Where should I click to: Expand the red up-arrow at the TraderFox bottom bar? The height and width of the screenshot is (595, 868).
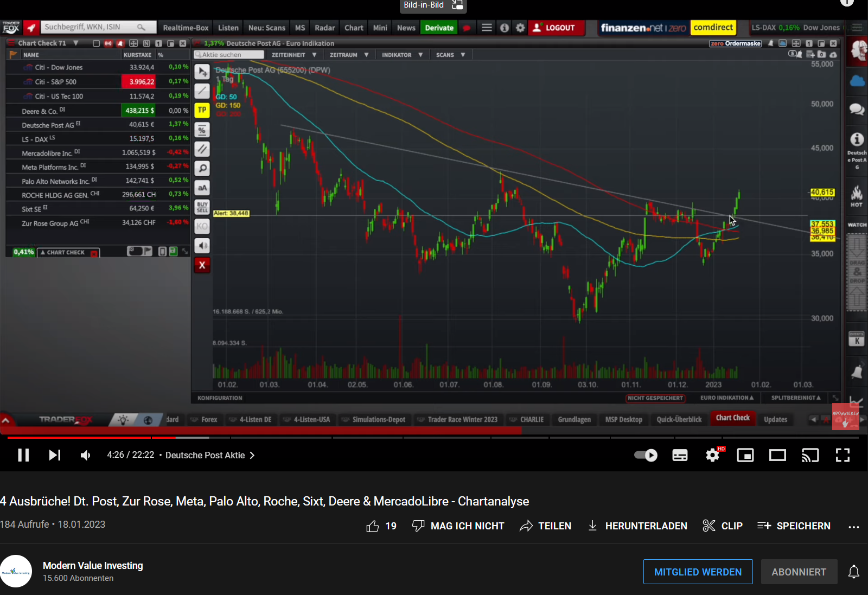pos(5,420)
